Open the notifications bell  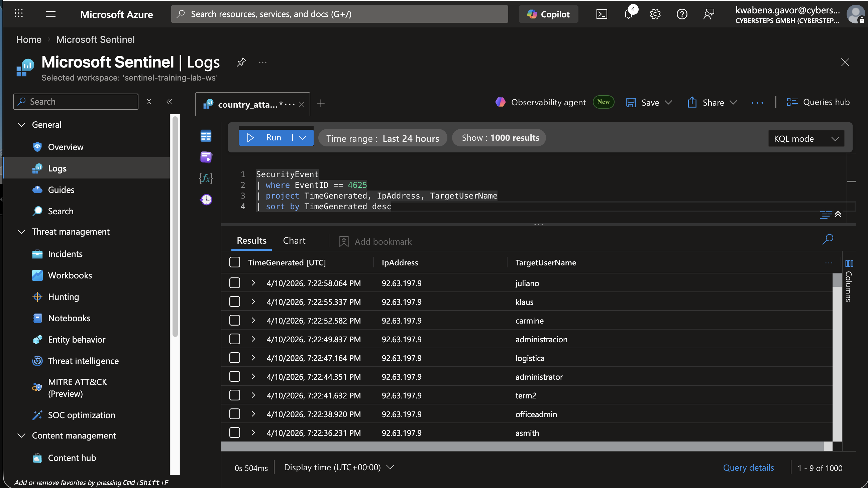(x=628, y=14)
